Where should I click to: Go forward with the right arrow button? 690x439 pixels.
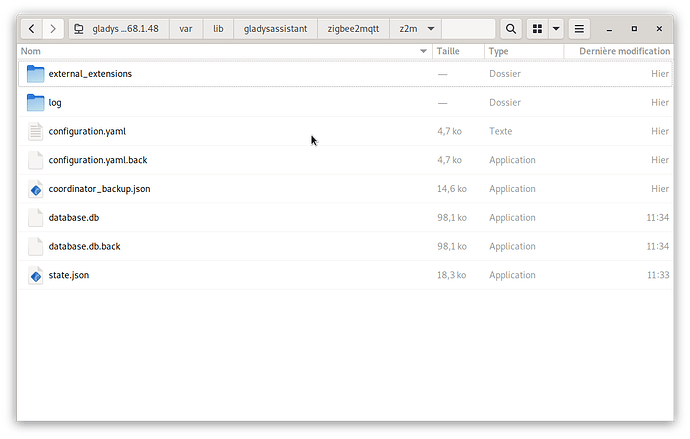53,29
